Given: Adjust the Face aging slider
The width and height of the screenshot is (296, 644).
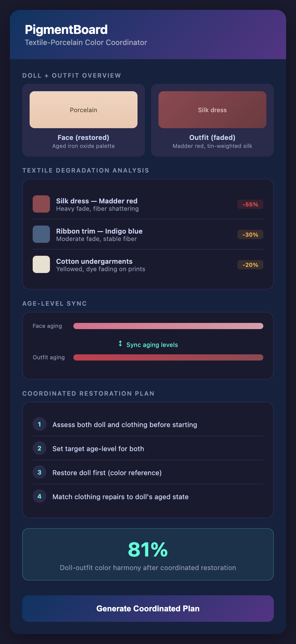Looking at the screenshot, I should coord(168,326).
